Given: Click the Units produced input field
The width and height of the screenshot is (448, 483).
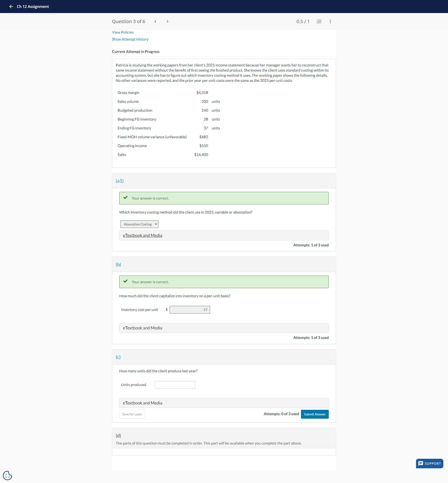Looking at the screenshot, I should coord(175,385).
